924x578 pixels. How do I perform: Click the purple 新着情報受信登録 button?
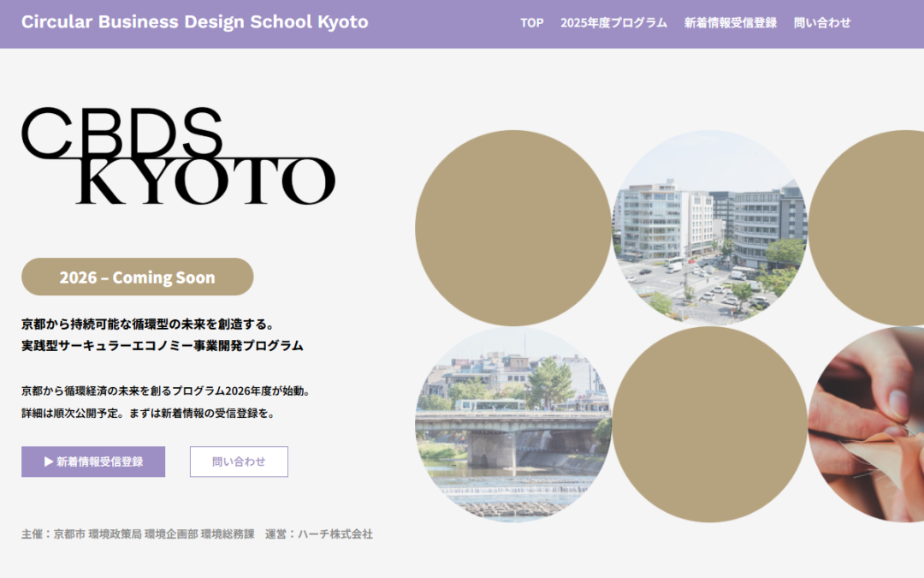point(93,462)
